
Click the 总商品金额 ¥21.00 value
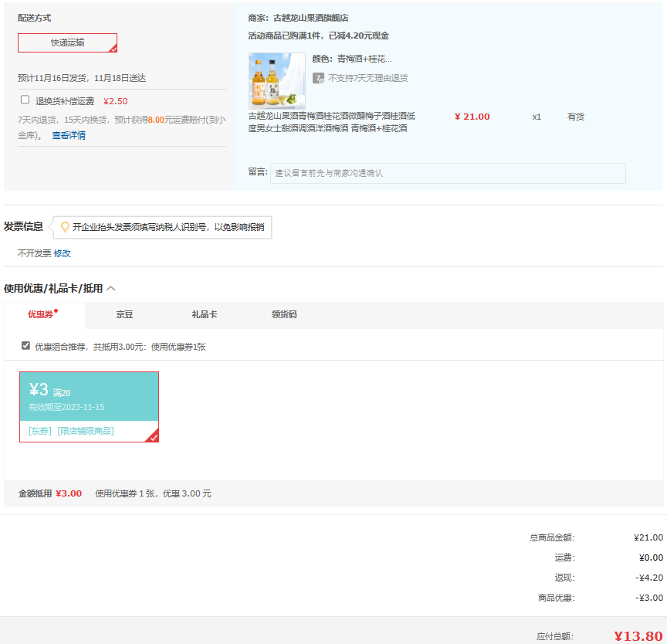[648, 537]
